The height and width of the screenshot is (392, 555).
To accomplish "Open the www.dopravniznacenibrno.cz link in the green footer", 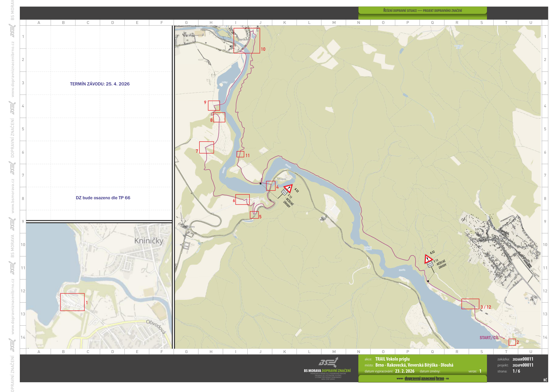I will [422, 378].
